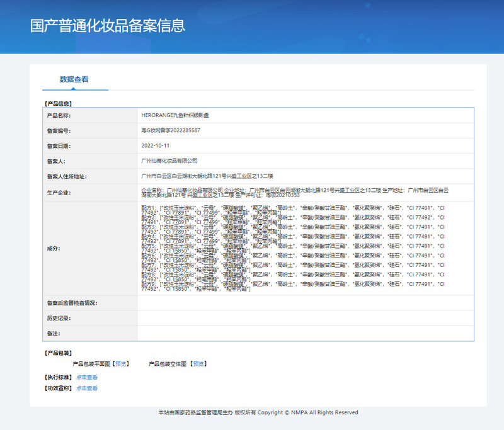Click the 【产品信息】 section heading
This screenshot has width=504, height=430.
point(57,103)
